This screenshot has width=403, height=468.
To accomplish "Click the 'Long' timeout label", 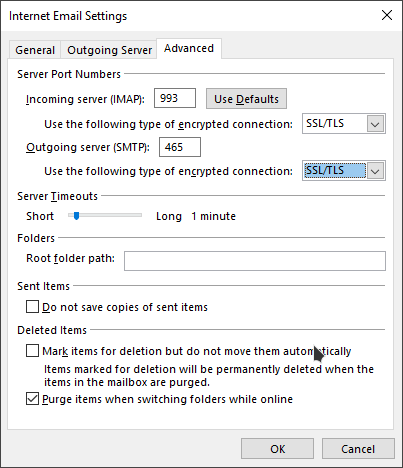I will point(169,217).
